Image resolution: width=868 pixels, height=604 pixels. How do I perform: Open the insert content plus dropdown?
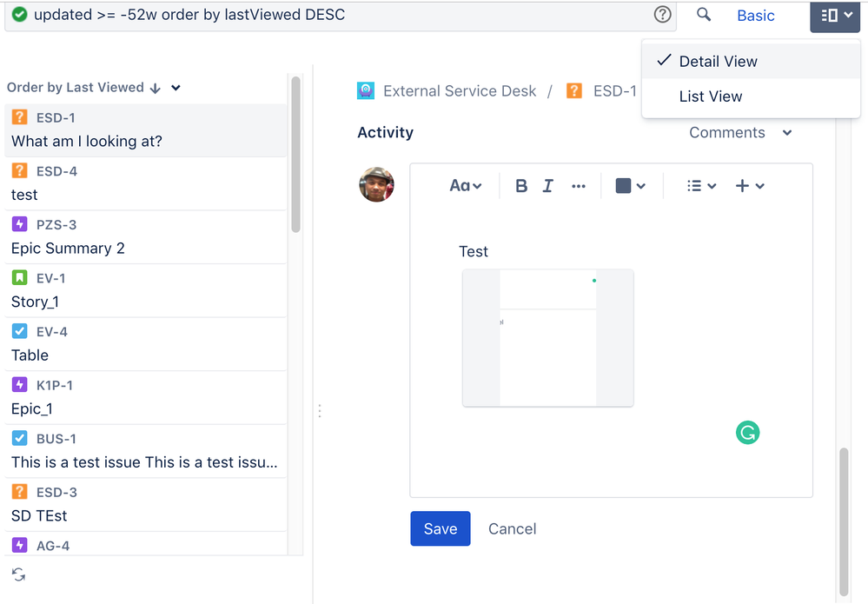coord(749,185)
